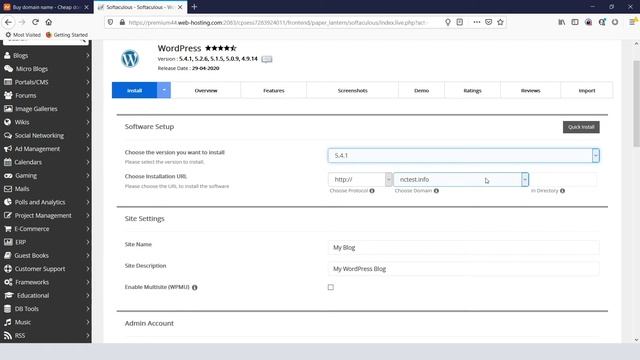Switch to the Ratings tab

(472, 90)
